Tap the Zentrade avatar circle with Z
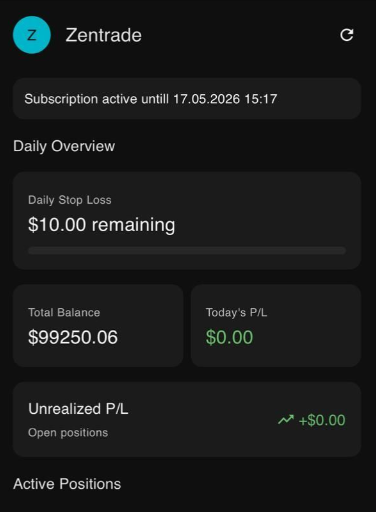This screenshot has height=512, width=376. click(32, 35)
